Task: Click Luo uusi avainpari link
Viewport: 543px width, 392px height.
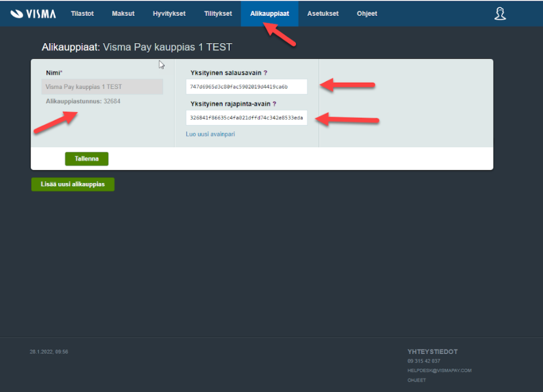Action: pyautogui.click(x=210, y=134)
